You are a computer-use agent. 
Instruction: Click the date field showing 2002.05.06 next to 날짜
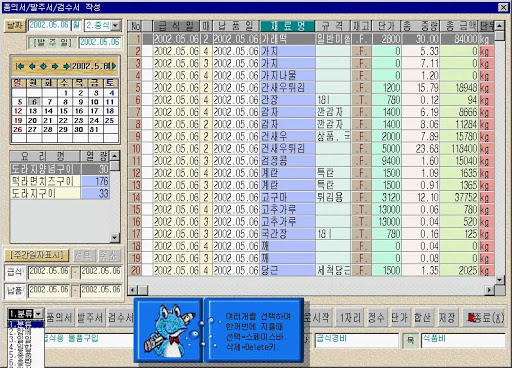point(49,25)
